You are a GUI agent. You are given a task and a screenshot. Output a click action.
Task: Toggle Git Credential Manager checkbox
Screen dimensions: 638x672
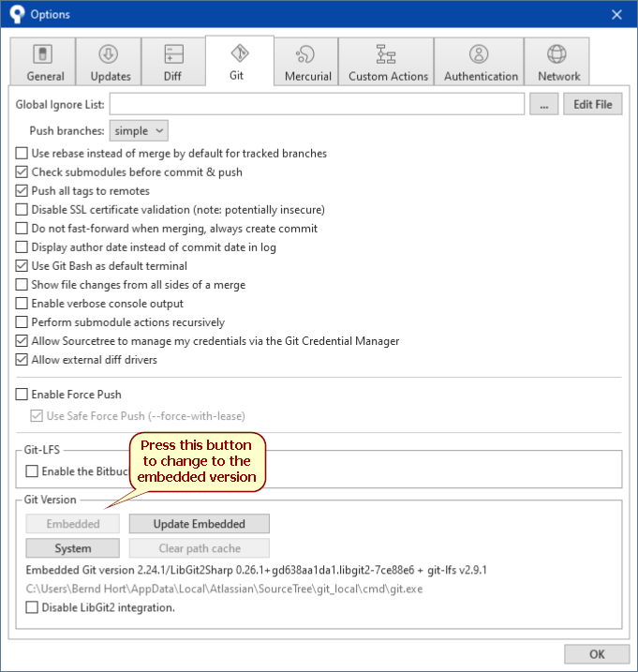point(22,341)
